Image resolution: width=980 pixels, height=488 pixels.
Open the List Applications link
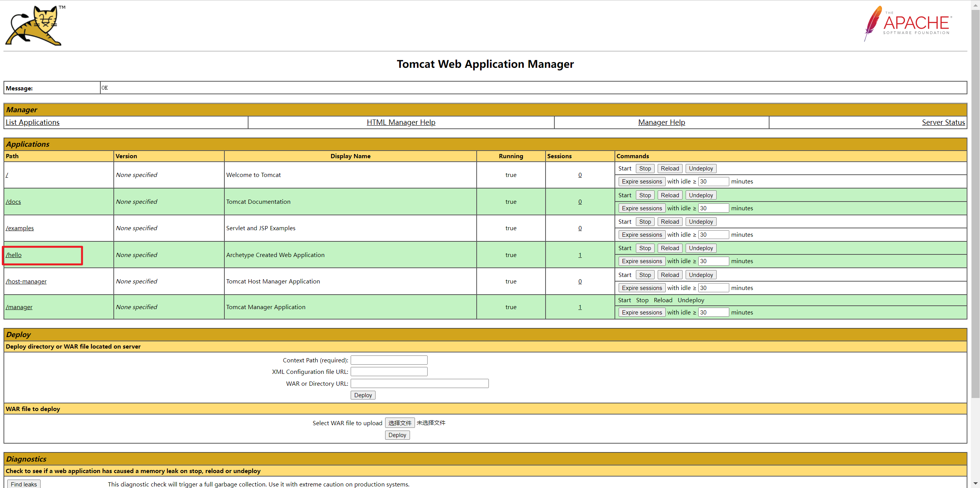click(x=33, y=122)
